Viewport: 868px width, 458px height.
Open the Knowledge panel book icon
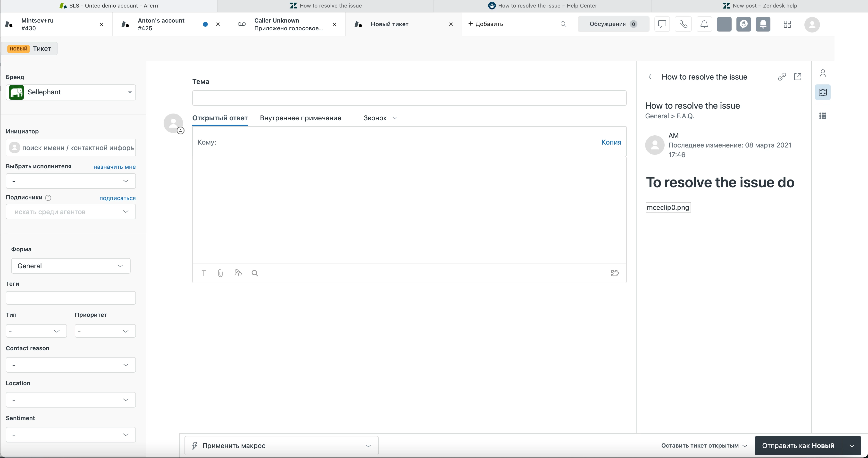(x=823, y=92)
